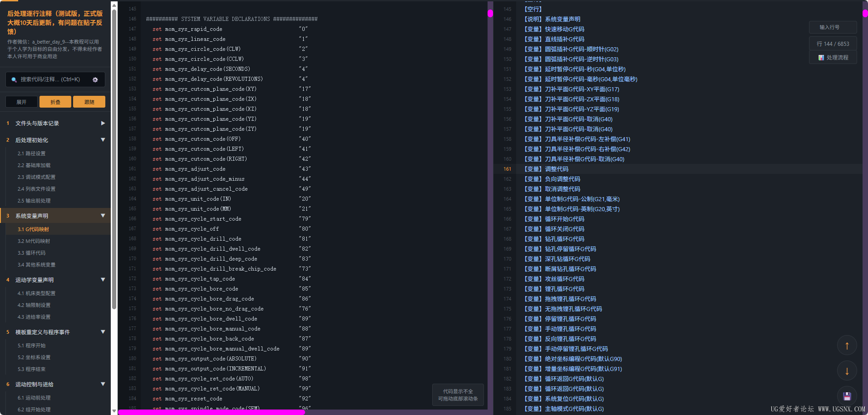Collapse section 4 运动学变量声明
Viewport: 868px width, 415px height.
pos(103,280)
